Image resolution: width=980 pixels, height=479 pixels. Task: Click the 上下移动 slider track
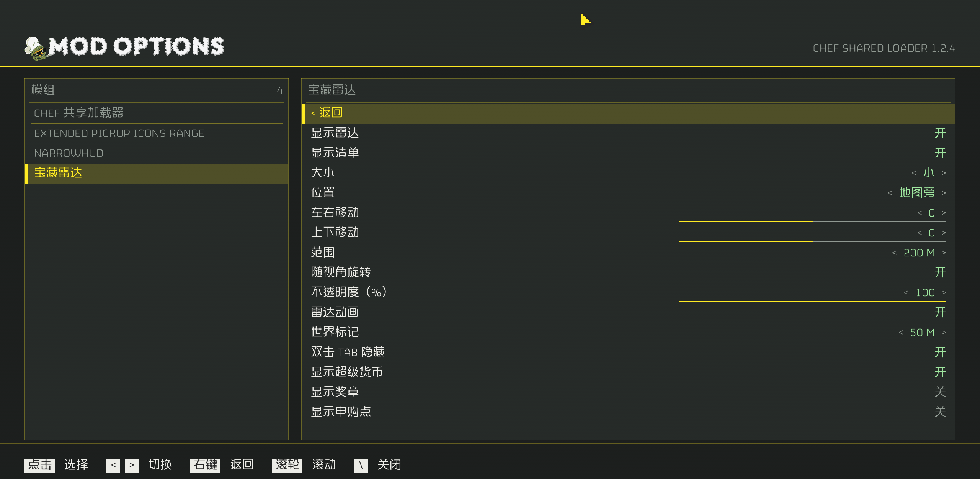[x=813, y=242]
